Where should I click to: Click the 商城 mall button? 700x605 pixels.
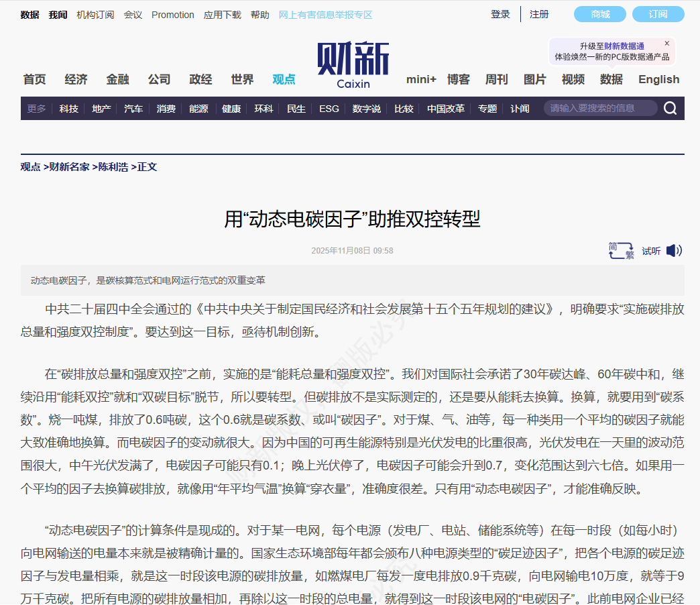[x=599, y=13]
